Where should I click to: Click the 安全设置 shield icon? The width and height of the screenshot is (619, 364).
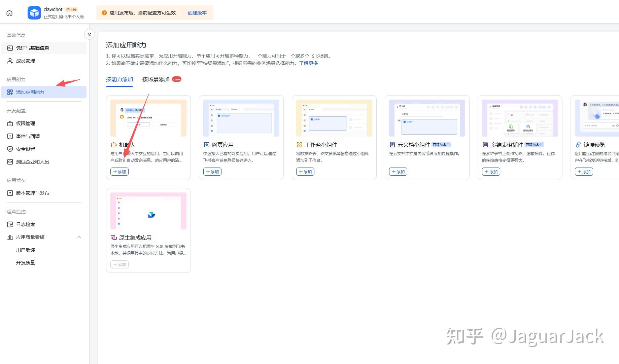click(10, 149)
